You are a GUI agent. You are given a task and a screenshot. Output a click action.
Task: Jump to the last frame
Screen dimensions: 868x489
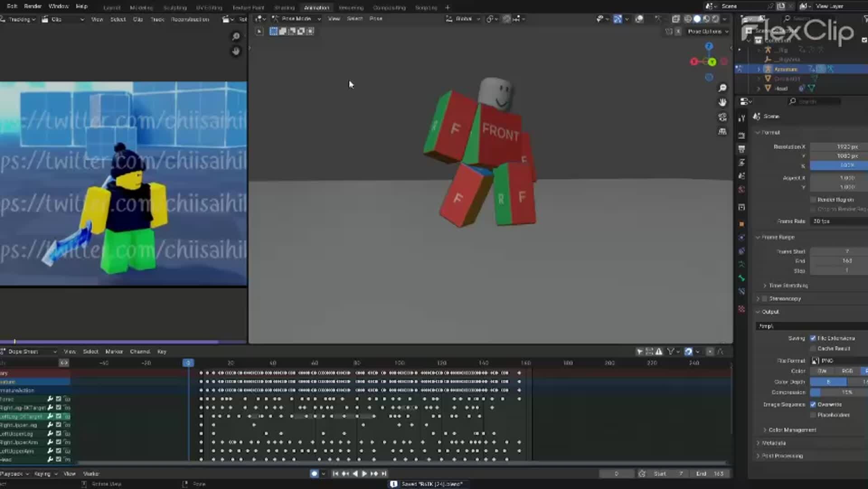tap(384, 473)
